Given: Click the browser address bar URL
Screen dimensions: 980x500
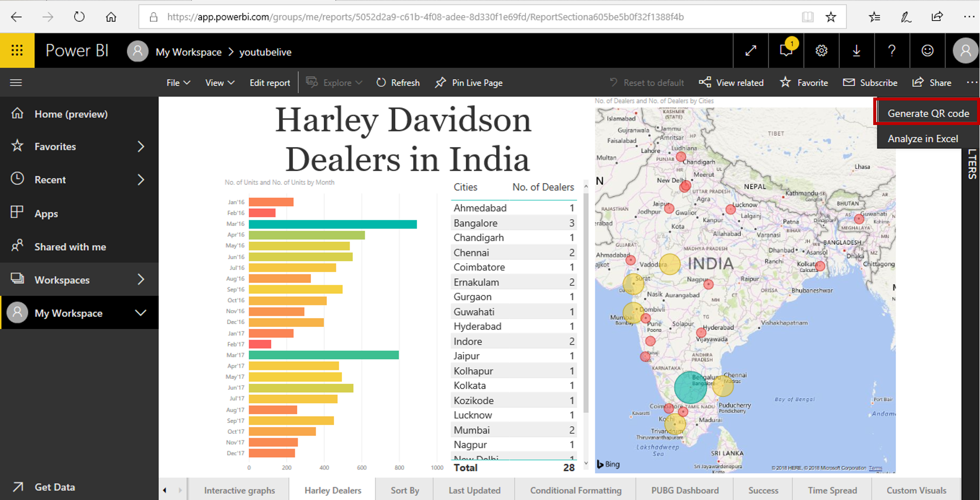Looking at the screenshot, I should click(x=425, y=17).
